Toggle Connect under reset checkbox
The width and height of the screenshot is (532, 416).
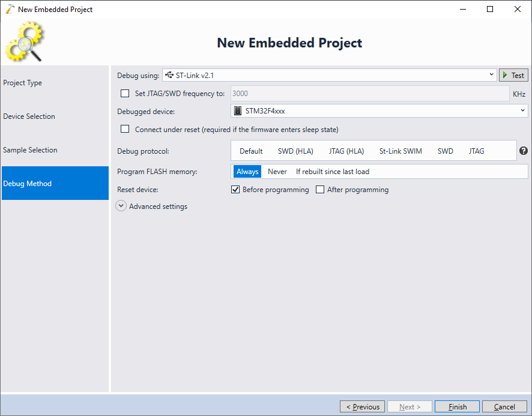125,129
